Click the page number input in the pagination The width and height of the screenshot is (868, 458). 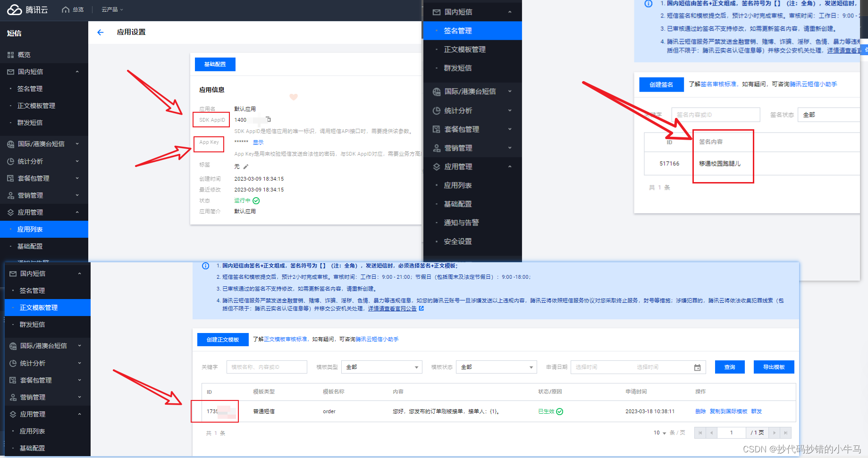(x=731, y=433)
